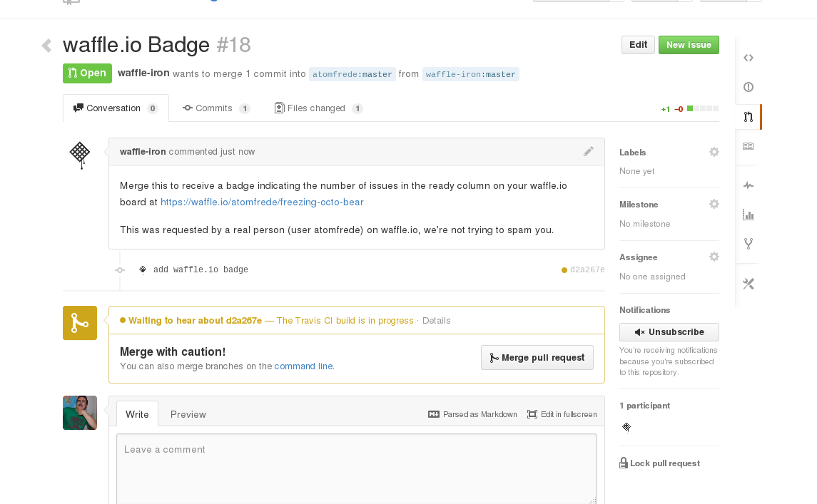Click the Edit button
This screenshot has width=817, height=504.
[x=638, y=45]
